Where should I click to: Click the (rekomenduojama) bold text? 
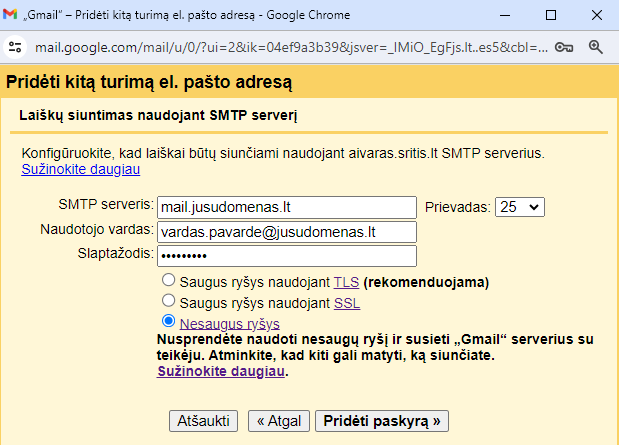click(x=426, y=282)
